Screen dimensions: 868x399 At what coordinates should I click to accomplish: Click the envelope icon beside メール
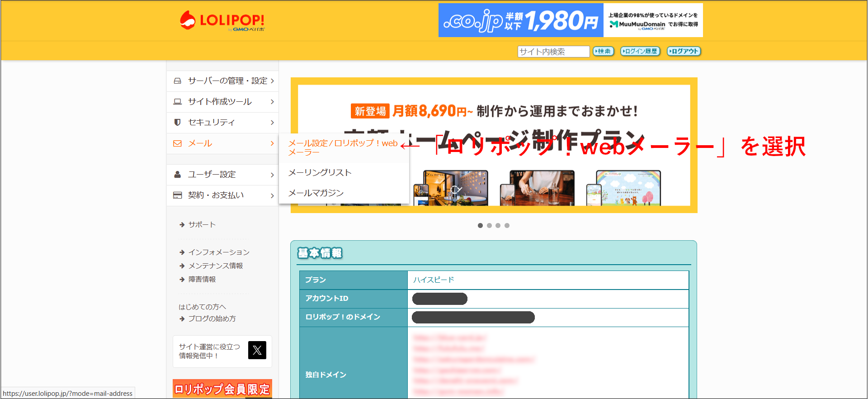click(x=178, y=143)
